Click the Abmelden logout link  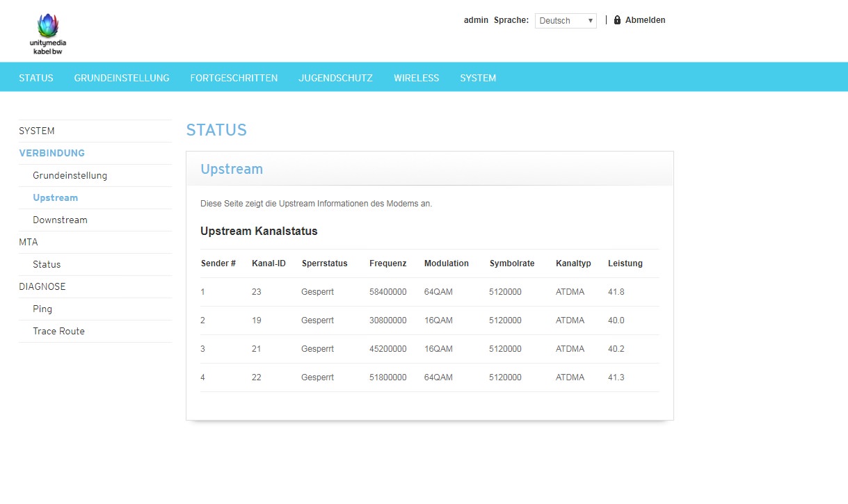(x=645, y=20)
